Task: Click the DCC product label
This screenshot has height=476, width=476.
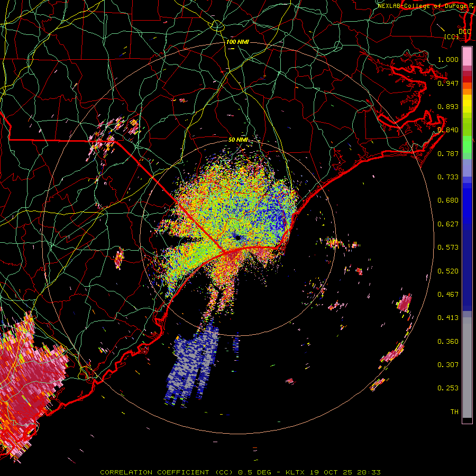Action: click(464, 31)
